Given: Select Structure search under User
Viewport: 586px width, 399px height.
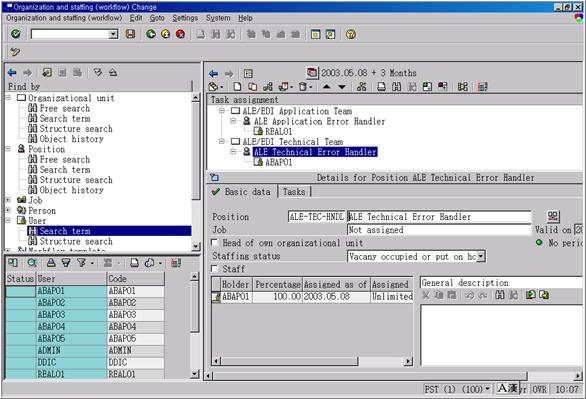Looking at the screenshot, I should pyautogui.click(x=76, y=241).
